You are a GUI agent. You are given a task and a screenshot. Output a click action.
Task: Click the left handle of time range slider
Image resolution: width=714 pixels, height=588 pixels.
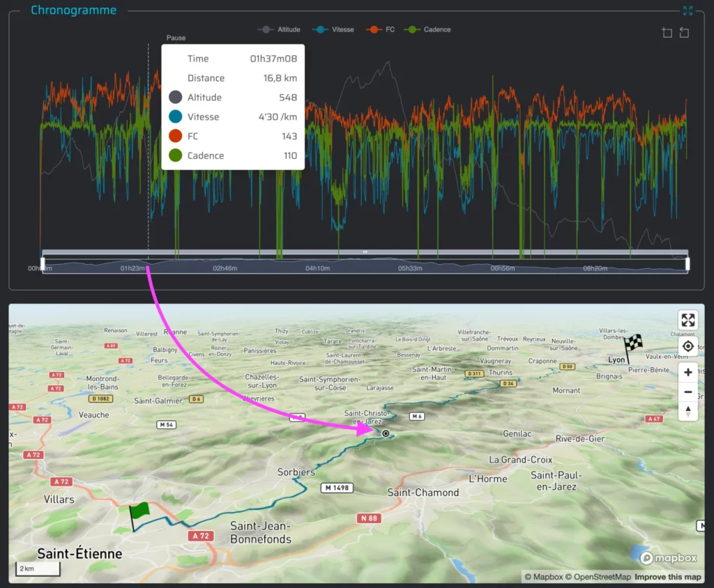43,263
